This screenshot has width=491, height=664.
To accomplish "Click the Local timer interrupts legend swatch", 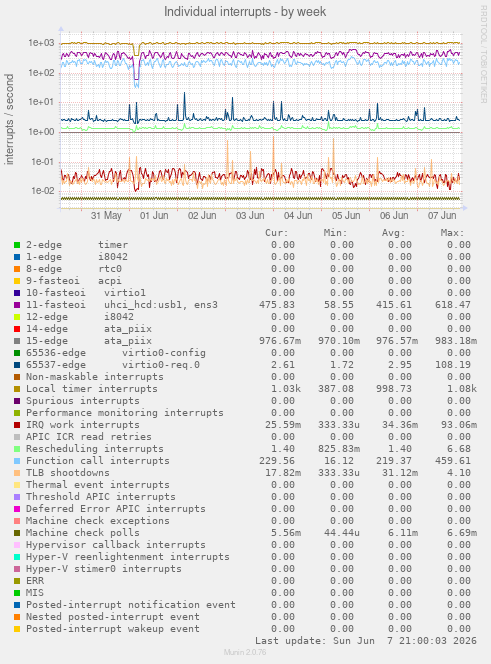I will (x=17, y=389).
